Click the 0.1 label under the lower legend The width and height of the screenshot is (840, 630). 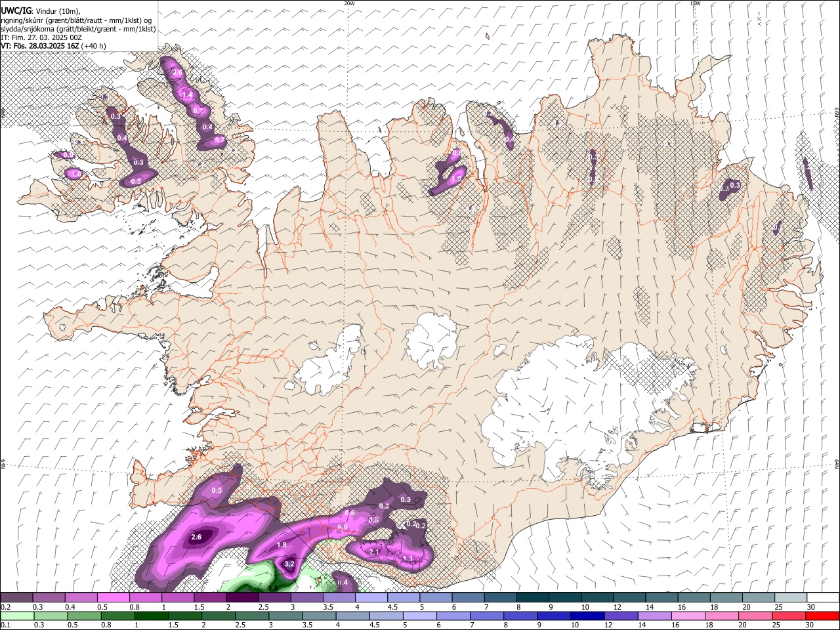[5, 625]
